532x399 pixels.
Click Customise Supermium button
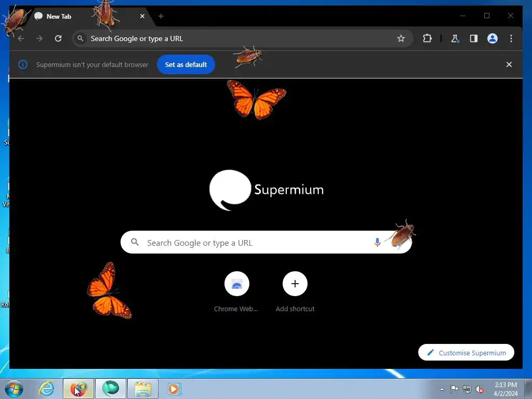(466, 353)
